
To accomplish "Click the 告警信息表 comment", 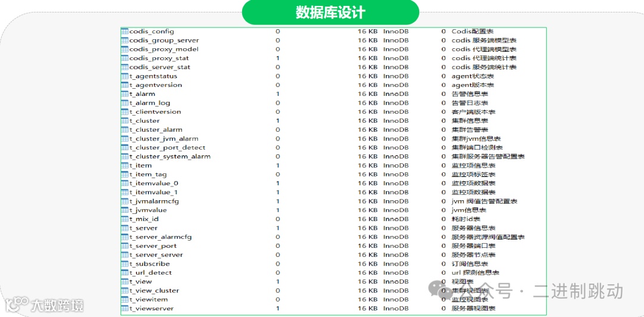I will tap(470, 94).
